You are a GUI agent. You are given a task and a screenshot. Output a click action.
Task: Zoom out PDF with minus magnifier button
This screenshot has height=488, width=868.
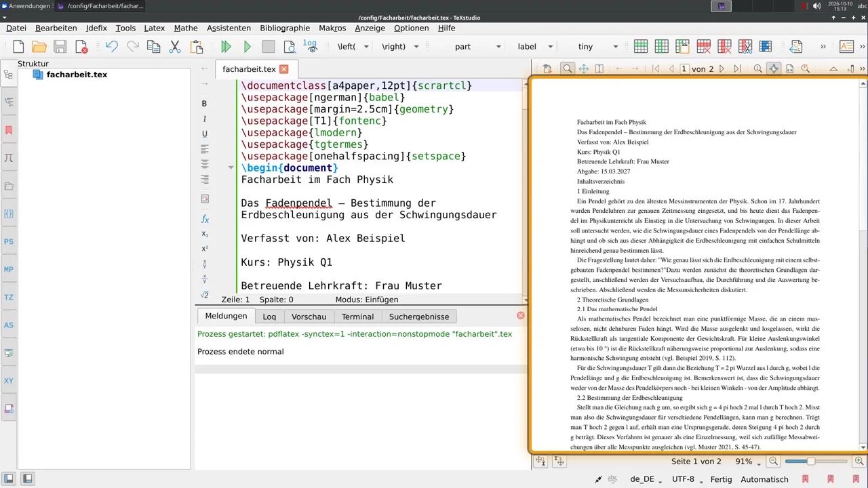tap(773, 462)
